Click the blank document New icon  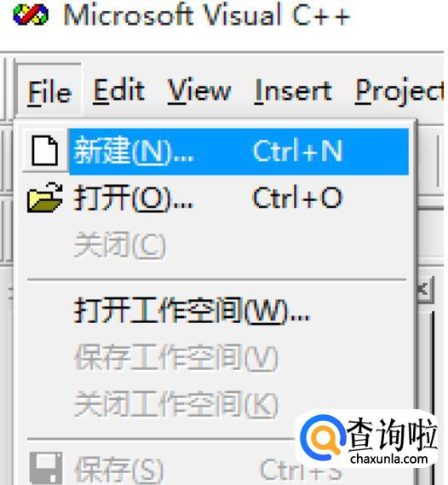(45, 151)
